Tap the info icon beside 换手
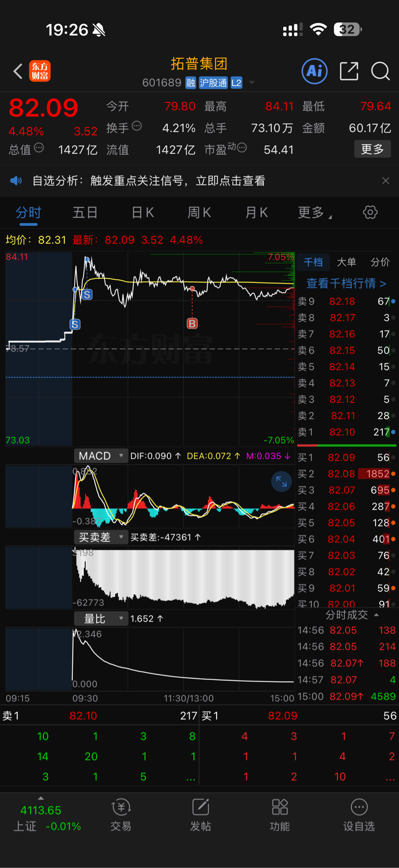 [137, 126]
